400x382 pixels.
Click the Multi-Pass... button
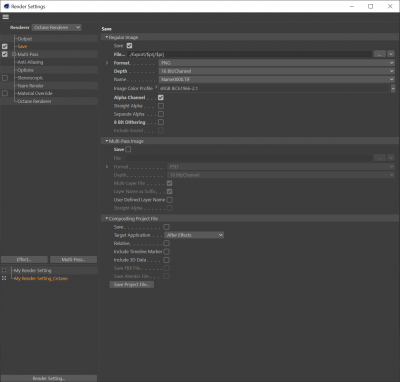73,259
